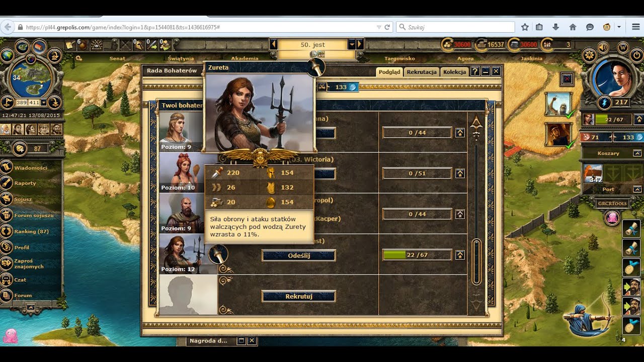Click the Rekrutuj button

(x=299, y=296)
